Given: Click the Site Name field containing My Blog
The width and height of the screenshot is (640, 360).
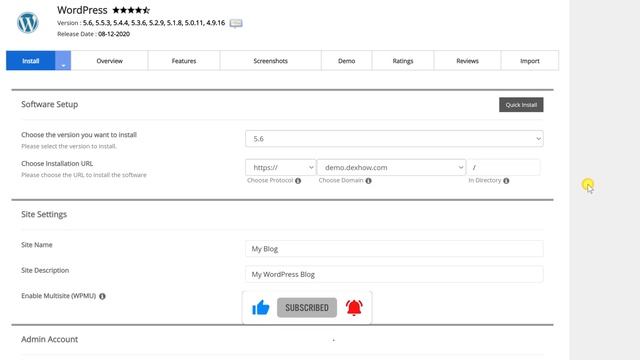Looking at the screenshot, I should click(394, 249).
